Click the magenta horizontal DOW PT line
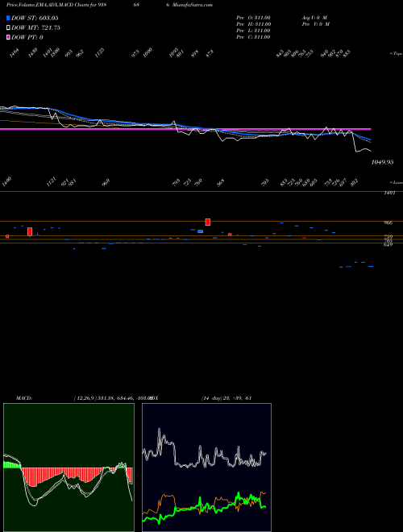Viewport: 403px width, 532px height. (185, 129)
